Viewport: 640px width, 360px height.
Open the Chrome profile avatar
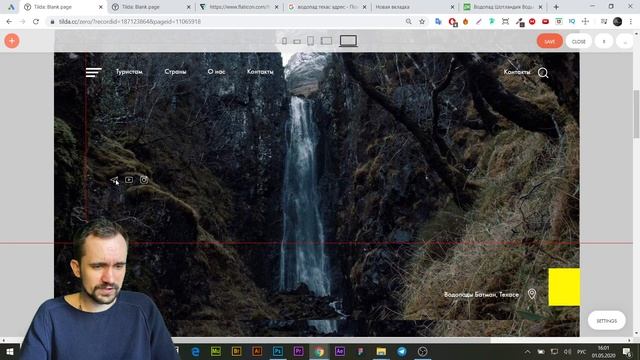tap(617, 22)
